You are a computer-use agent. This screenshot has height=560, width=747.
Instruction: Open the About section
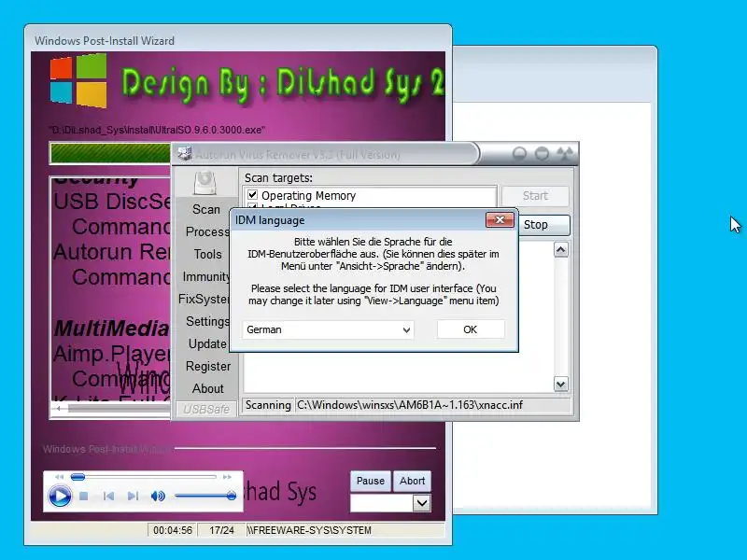point(208,388)
